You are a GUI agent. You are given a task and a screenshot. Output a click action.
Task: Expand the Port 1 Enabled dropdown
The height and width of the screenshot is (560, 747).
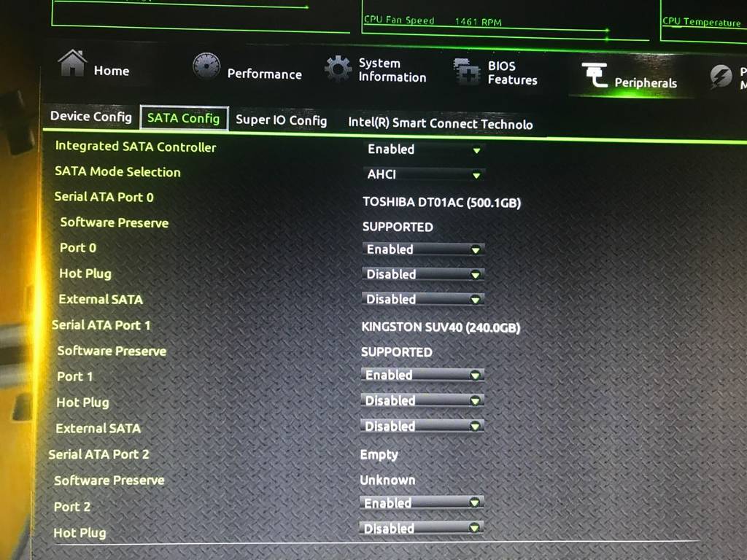(422, 374)
